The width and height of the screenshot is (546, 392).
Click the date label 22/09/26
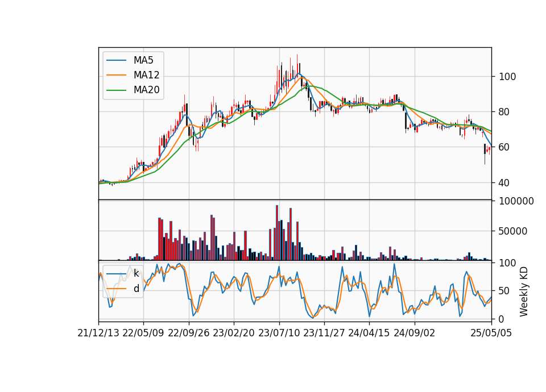pos(188,333)
